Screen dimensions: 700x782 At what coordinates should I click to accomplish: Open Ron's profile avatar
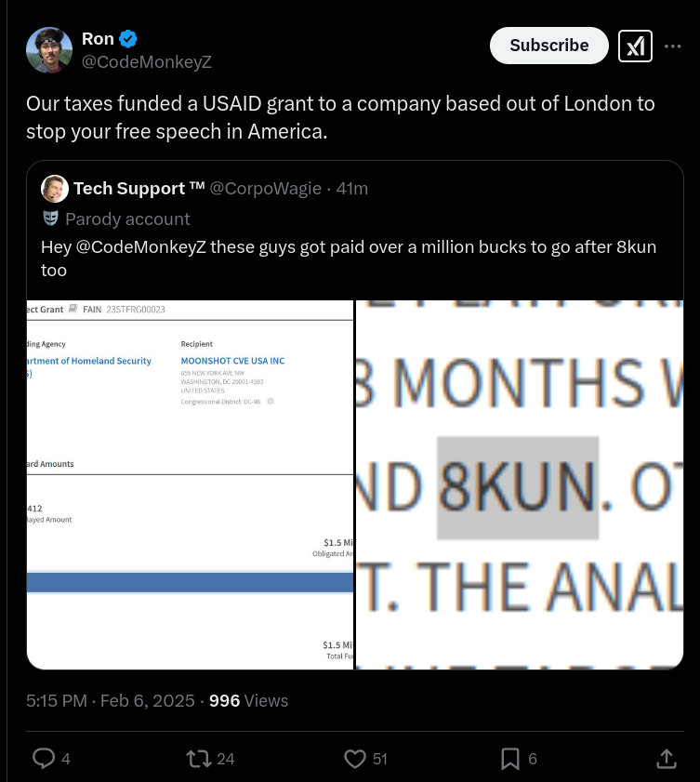click(49, 50)
